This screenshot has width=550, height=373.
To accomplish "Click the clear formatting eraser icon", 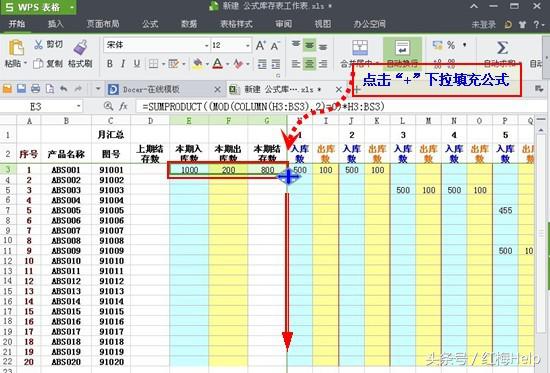I will tap(239, 64).
